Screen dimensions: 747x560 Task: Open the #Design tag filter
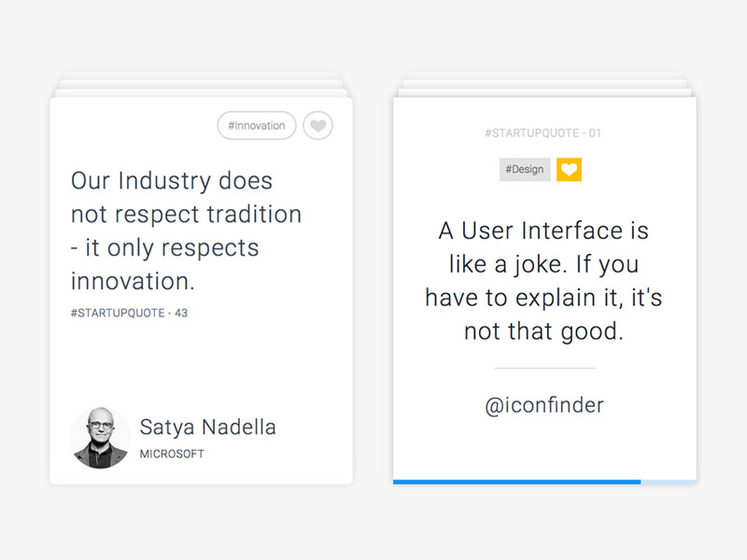(525, 169)
